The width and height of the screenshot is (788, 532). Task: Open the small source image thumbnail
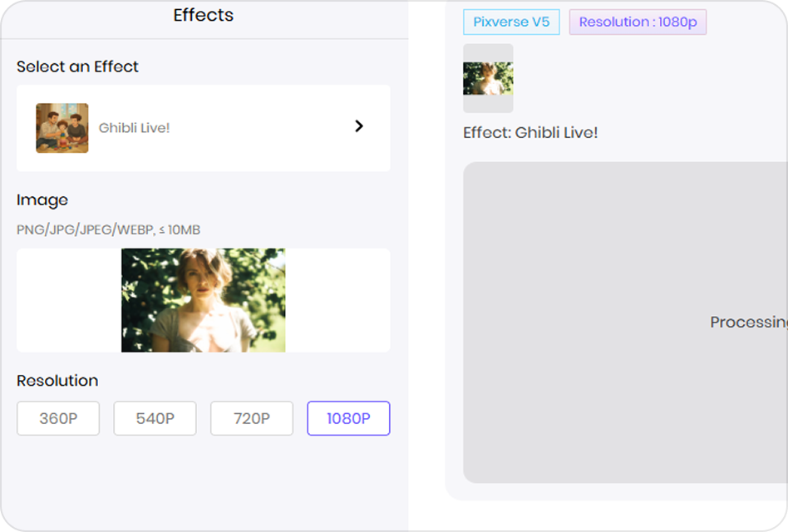tap(488, 78)
